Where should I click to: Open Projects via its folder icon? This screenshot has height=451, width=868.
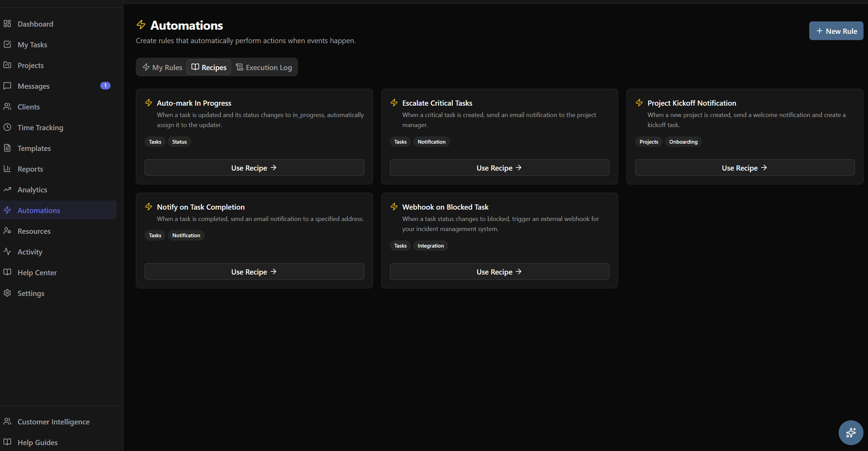[8, 65]
